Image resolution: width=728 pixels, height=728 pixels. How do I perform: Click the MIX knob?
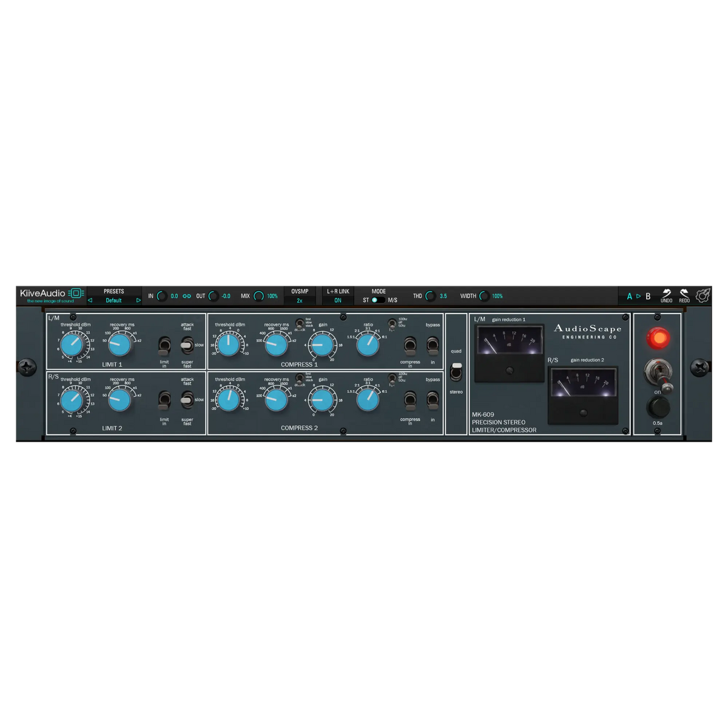[258, 296]
